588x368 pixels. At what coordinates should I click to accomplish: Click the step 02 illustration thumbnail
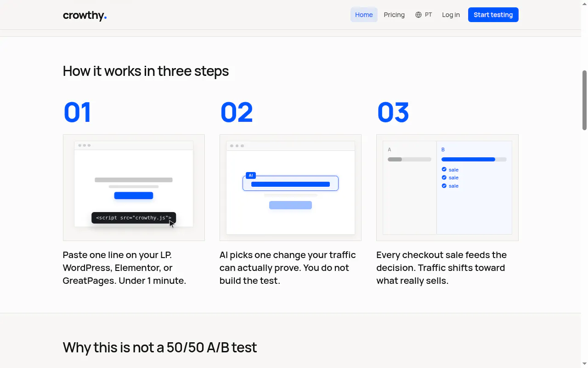290,188
